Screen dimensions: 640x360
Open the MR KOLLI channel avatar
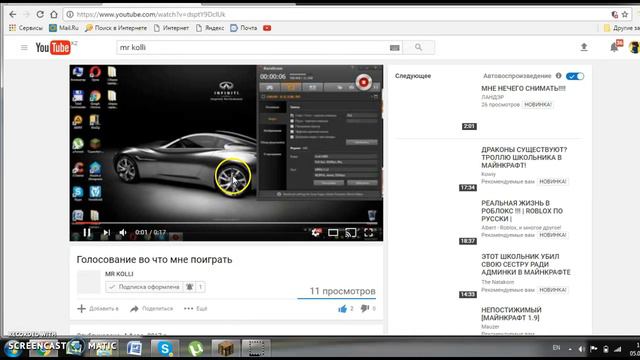89,282
